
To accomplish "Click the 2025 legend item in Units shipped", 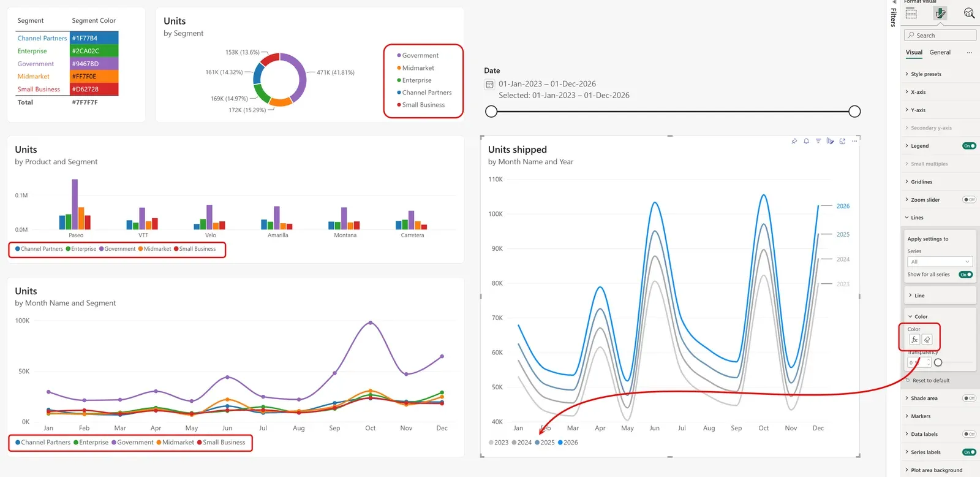I will pyautogui.click(x=545, y=443).
